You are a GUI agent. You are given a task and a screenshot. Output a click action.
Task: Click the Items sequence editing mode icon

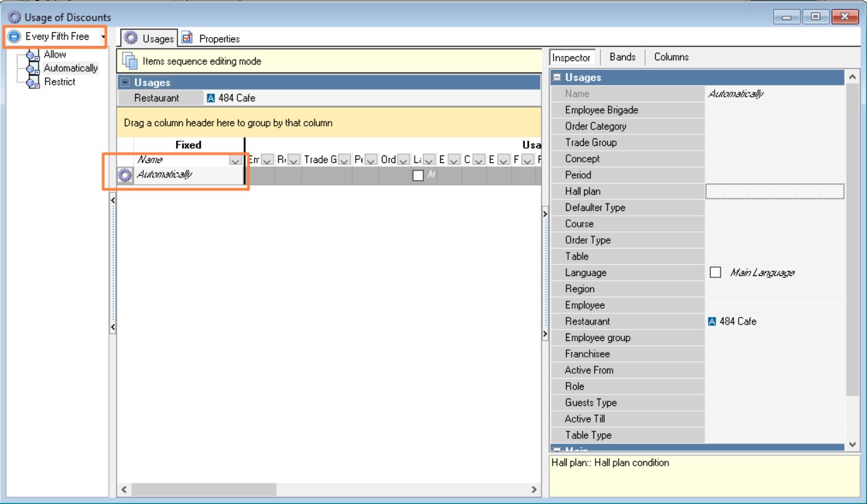130,61
